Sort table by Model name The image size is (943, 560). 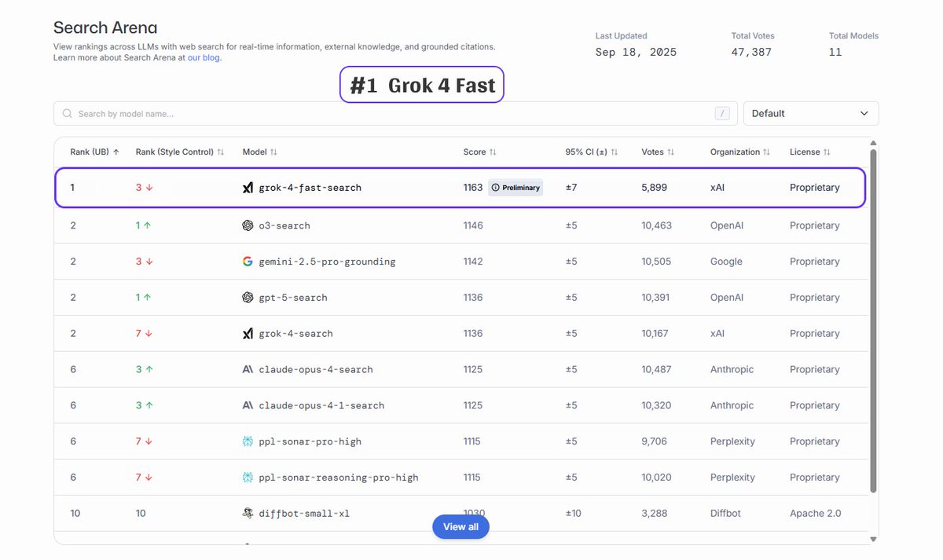[260, 152]
